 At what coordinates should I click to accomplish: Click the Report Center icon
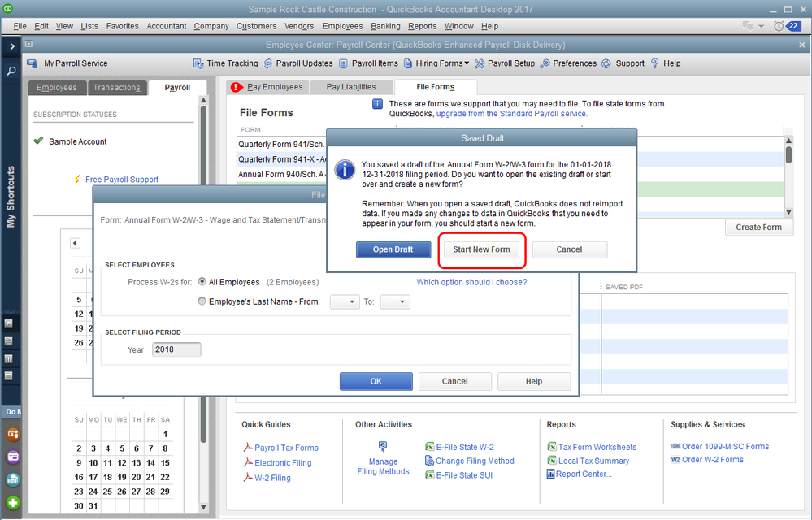550,474
